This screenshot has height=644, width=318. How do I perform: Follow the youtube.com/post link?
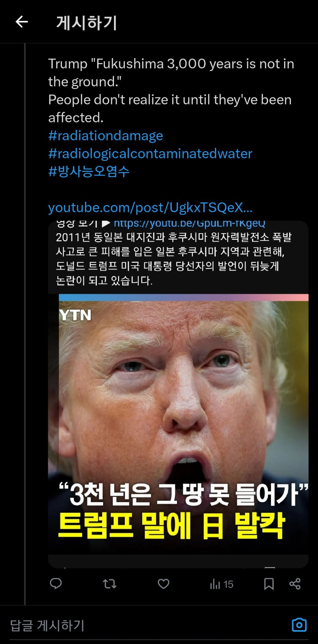click(x=150, y=208)
